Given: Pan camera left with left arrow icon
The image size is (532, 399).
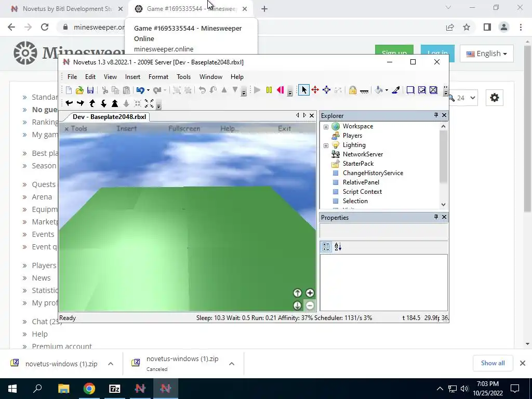Looking at the screenshot, I should (69, 103).
